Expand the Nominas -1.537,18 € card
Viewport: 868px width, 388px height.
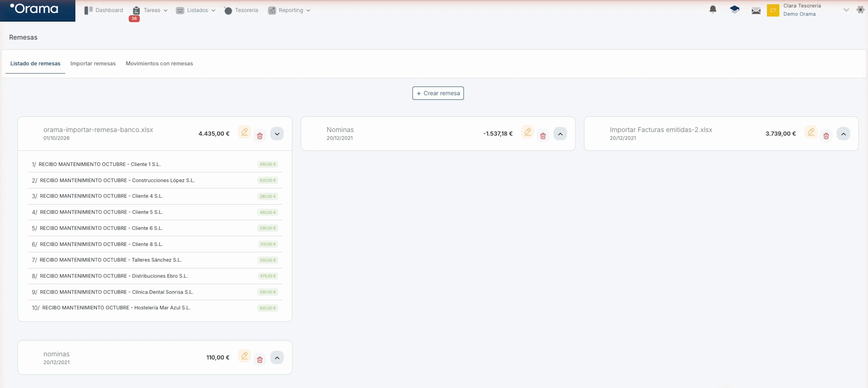[560, 134]
